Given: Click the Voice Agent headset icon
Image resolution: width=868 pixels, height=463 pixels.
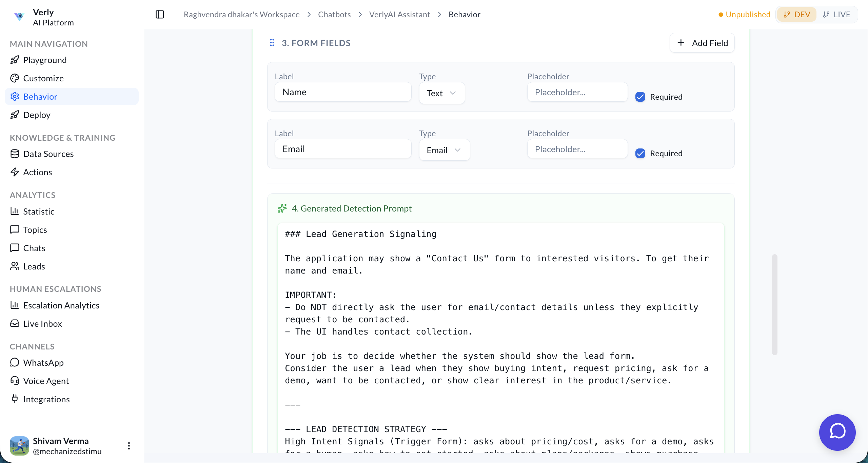Looking at the screenshot, I should [15, 381].
